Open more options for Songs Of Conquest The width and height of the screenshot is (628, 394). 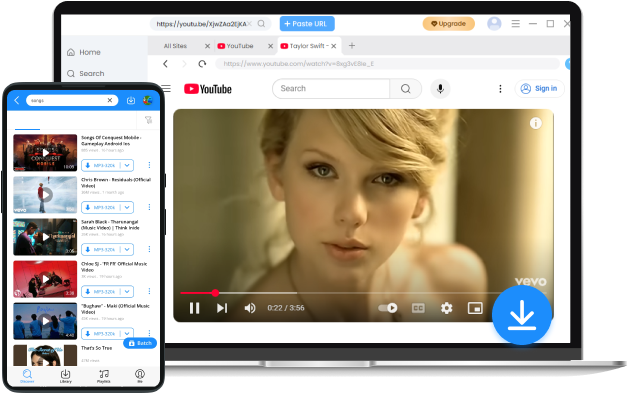pyautogui.click(x=149, y=165)
